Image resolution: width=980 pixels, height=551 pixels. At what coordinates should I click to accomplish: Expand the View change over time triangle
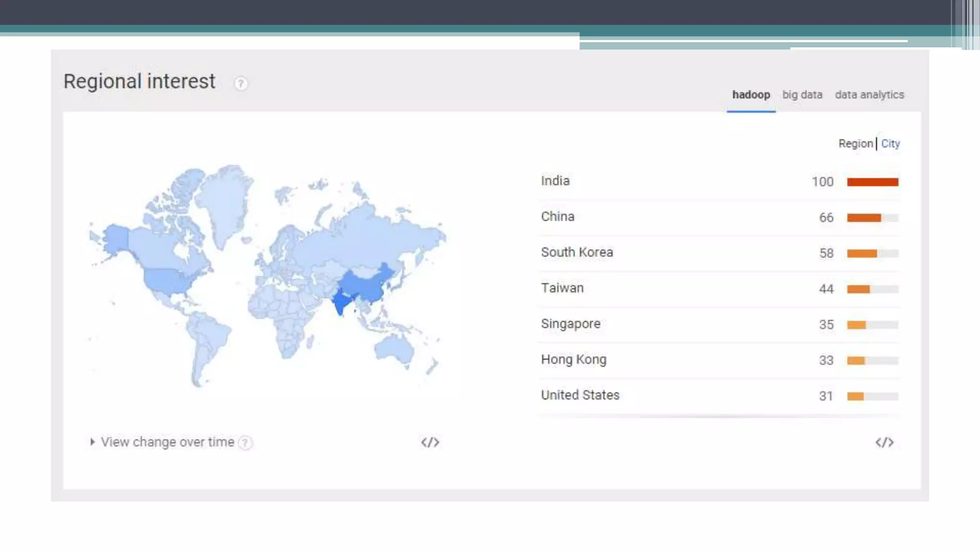[92, 442]
